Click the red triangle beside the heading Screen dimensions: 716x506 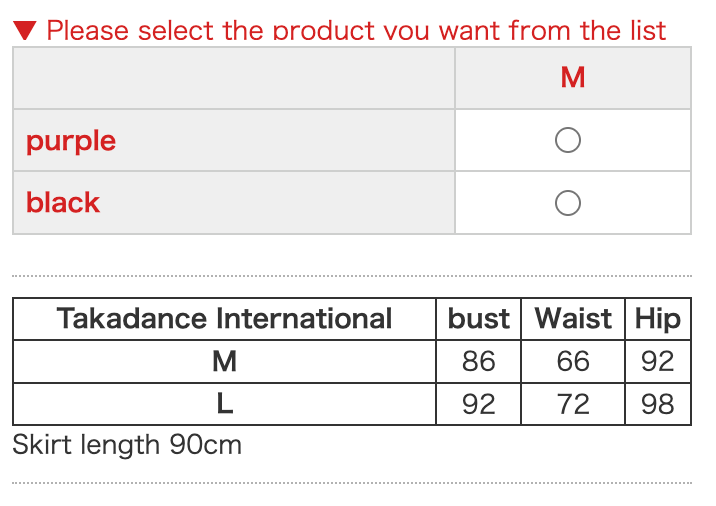(x=27, y=30)
